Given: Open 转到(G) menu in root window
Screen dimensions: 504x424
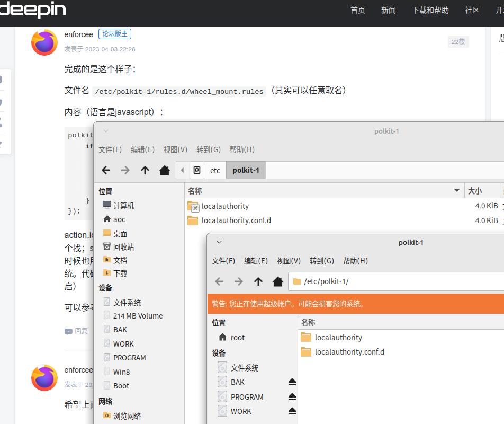Looking at the screenshot, I should pyautogui.click(x=322, y=261).
